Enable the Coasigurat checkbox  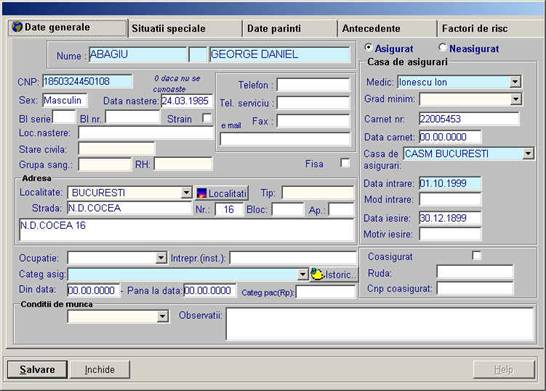tap(476, 256)
